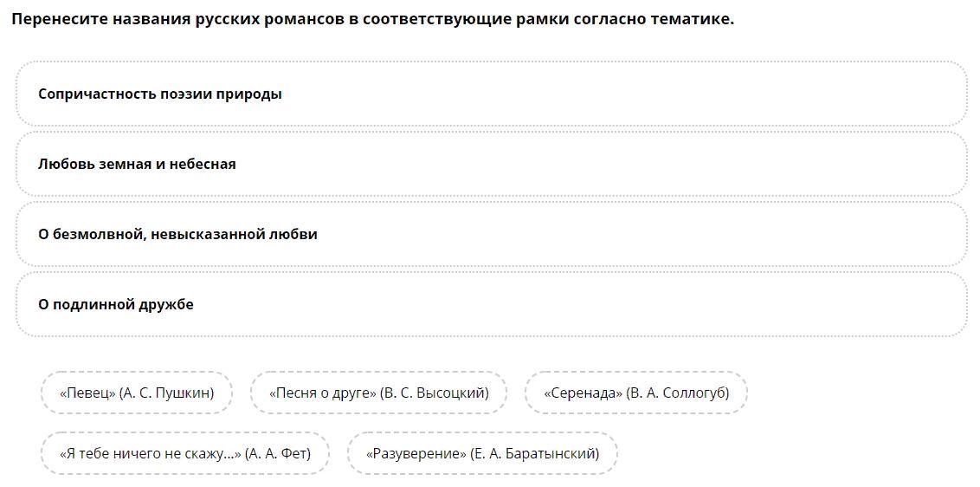Pick the «Песня о друге» Высоцкий chip
Image resolution: width=980 pixels, height=487 pixels.
point(378,393)
